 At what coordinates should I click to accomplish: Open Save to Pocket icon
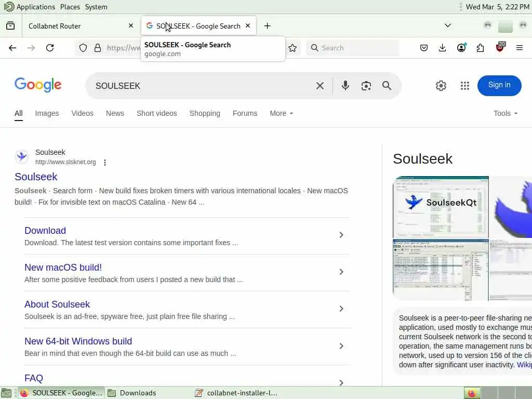424,48
